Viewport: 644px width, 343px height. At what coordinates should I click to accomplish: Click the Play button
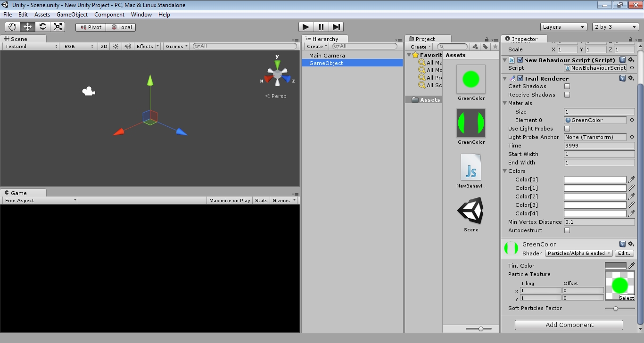[x=306, y=27]
